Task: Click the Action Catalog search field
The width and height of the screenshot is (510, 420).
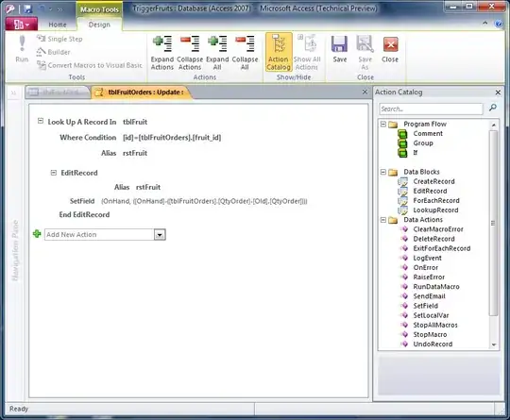Action: tap(432, 109)
